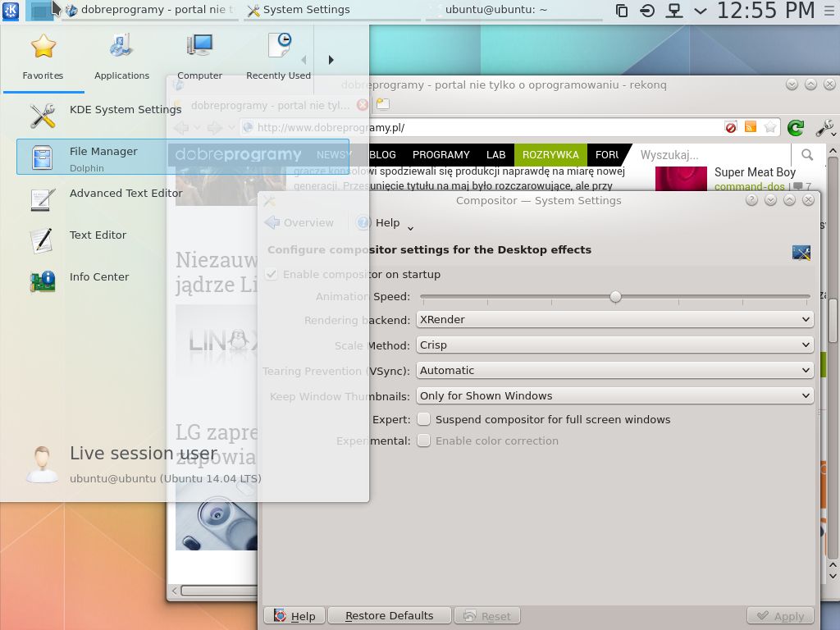Click the Apply button
This screenshot has height=630, width=840.
coord(781,616)
